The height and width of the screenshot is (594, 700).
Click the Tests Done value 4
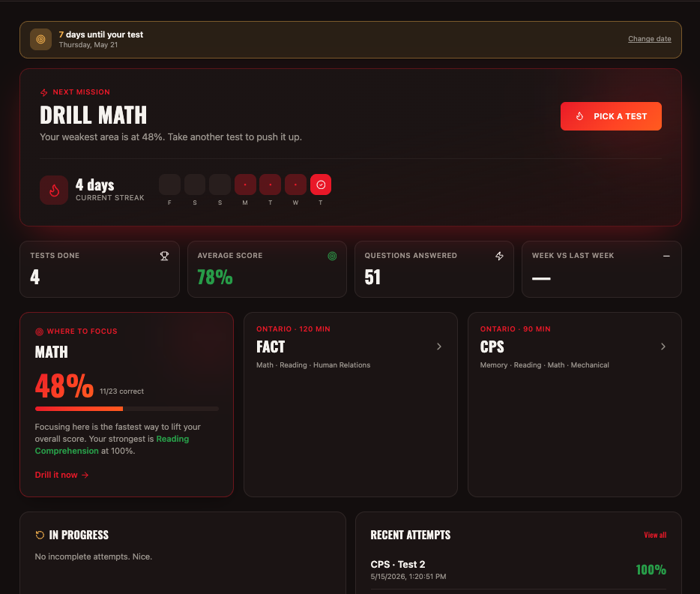[x=34, y=277]
